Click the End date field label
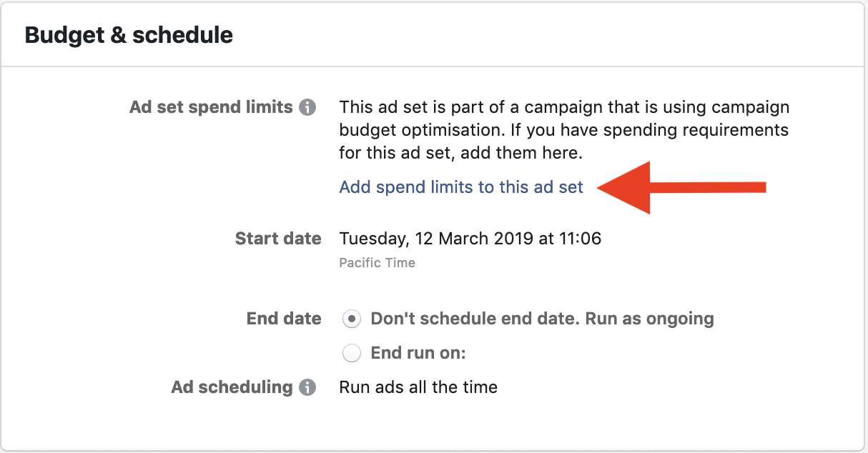This screenshot has height=453, width=868. point(284,319)
